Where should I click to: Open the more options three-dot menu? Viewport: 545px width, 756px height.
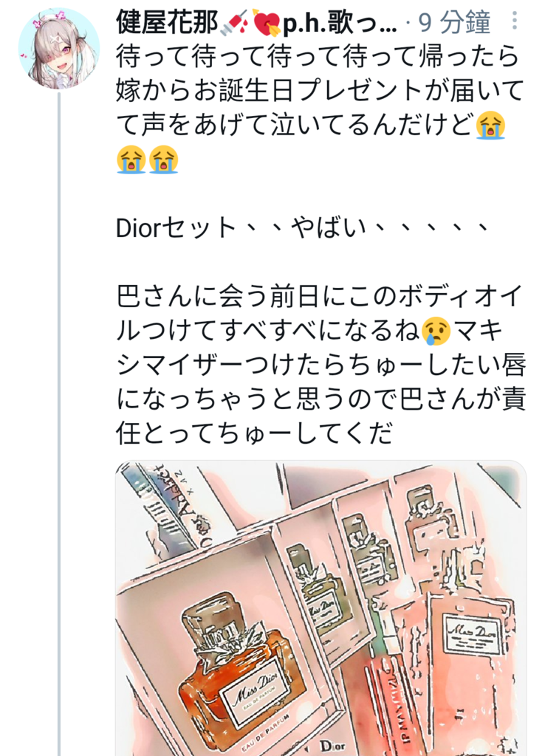(x=515, y=21)
